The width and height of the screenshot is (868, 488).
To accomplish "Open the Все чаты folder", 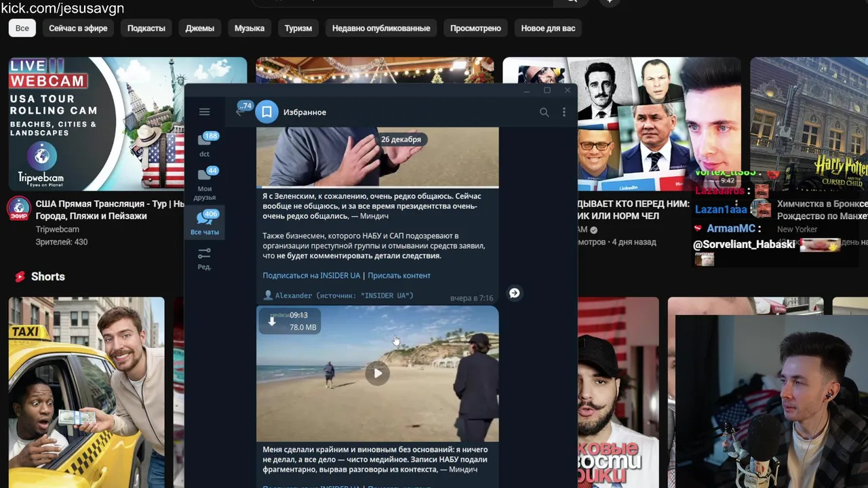I will pyautogui.click(x=205, y=222).
